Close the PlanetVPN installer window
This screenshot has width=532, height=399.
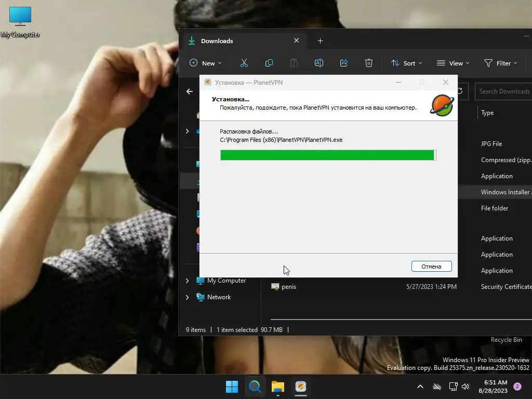[446, 83]
